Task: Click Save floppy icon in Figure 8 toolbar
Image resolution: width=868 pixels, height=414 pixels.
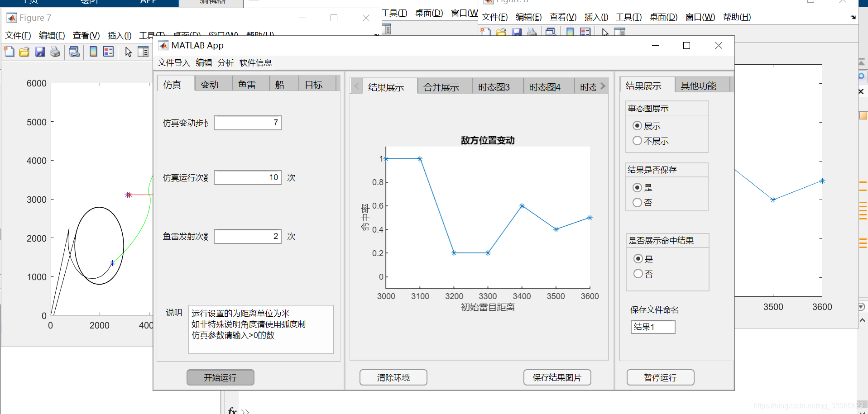Action: pyautogui.click(x=517, y=32)
